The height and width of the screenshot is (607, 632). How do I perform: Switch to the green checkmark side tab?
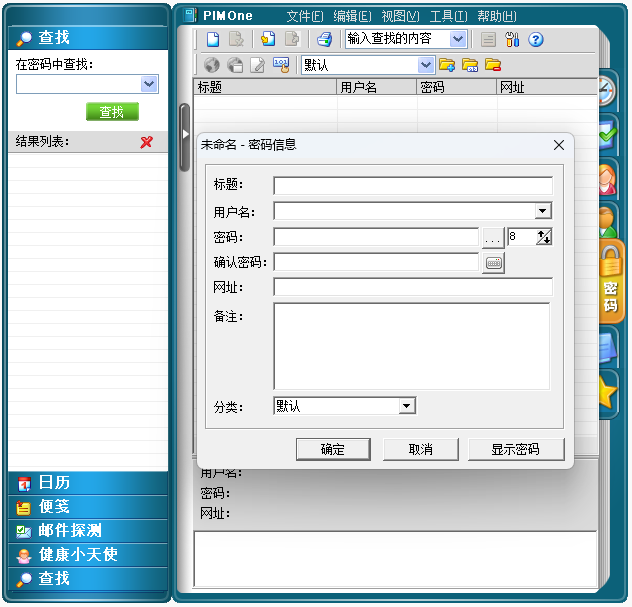608,135
